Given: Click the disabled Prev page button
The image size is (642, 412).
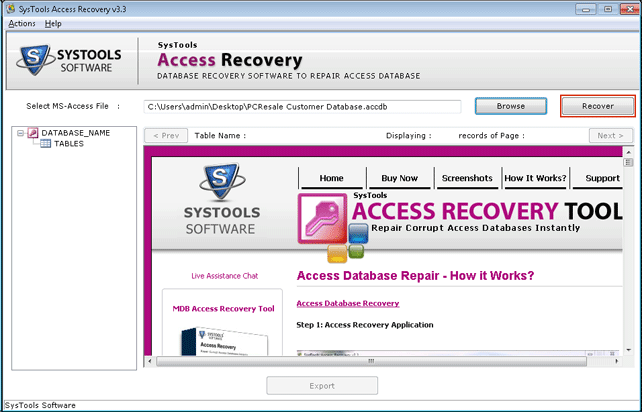Looking at the screenshot, I should (166, 136).
